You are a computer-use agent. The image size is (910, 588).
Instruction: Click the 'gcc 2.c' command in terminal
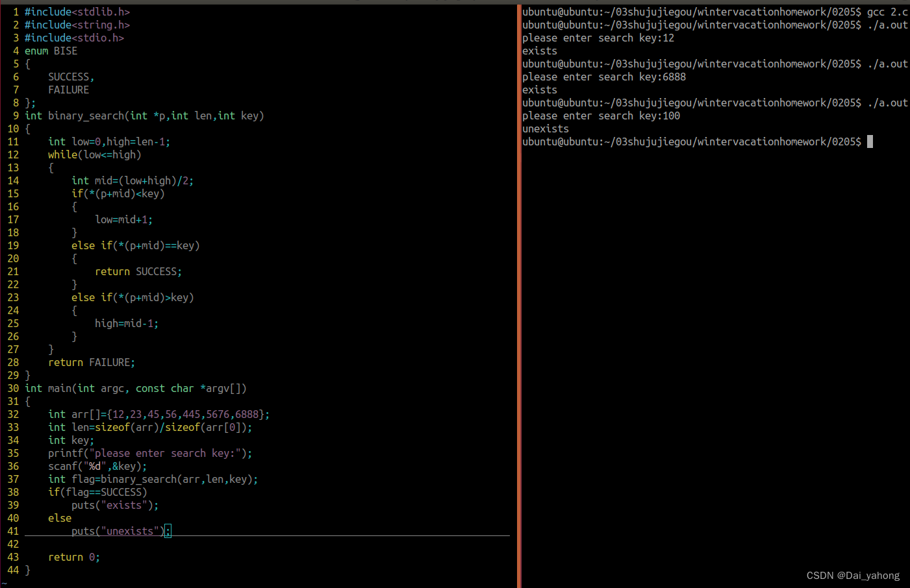(887, 12)
